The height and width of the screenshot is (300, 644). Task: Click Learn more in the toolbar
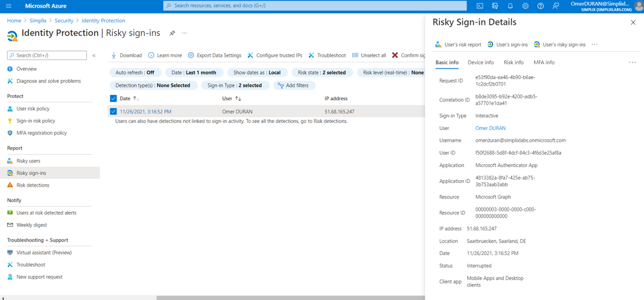click(x=165, y=56)
